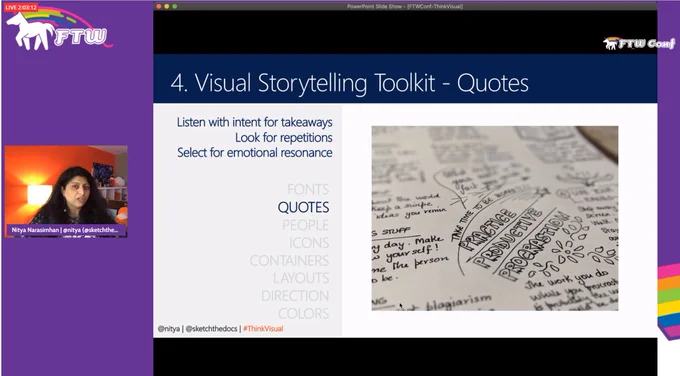Click the green fullscreen window button
Screen dimensions: 680x376
click(174, 6)
